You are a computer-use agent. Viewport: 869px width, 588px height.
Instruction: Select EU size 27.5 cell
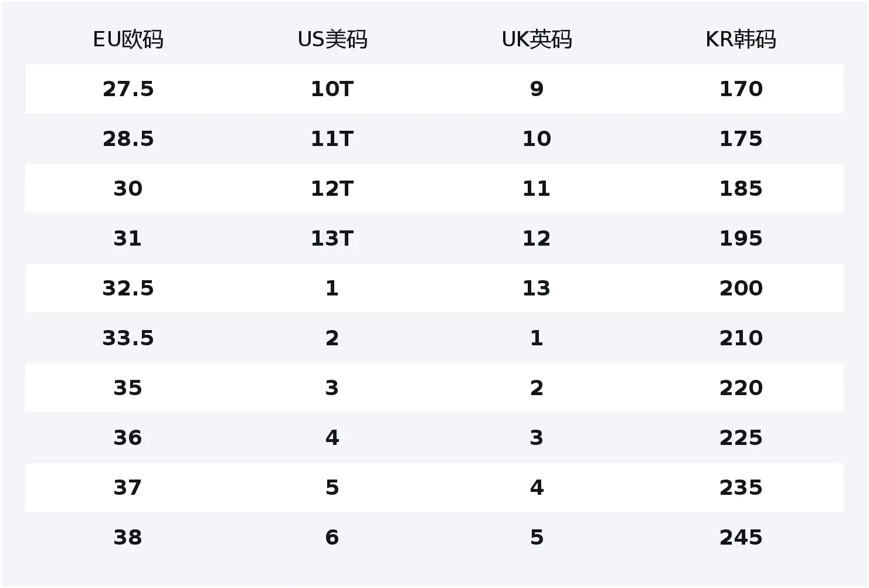coord(128,89)
